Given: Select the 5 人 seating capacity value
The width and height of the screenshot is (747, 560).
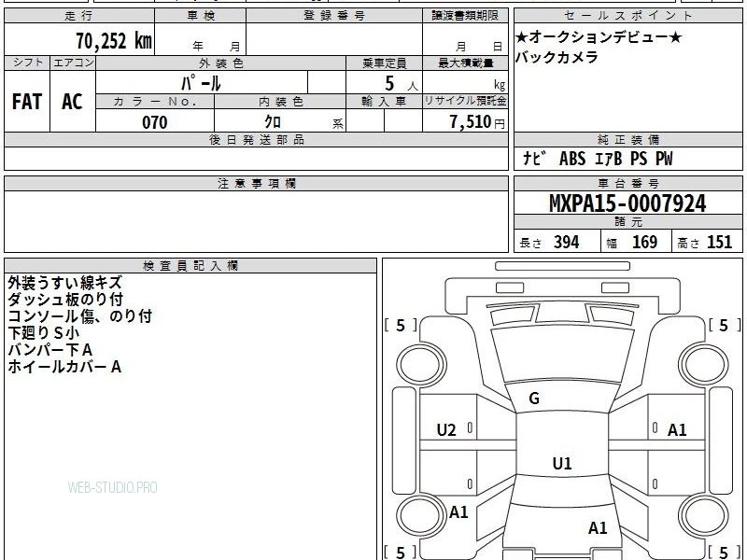Looking at the screenshot, I should (401, 84).
